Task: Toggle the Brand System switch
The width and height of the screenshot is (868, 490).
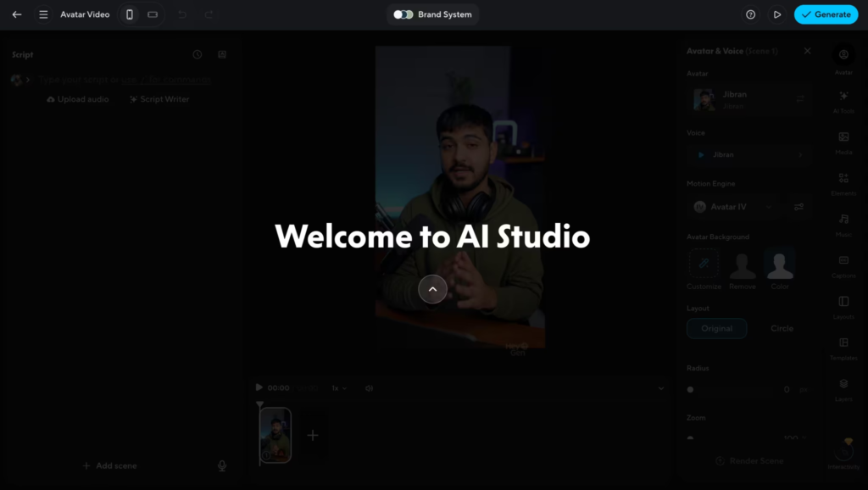Action: [x=403, y=14]
